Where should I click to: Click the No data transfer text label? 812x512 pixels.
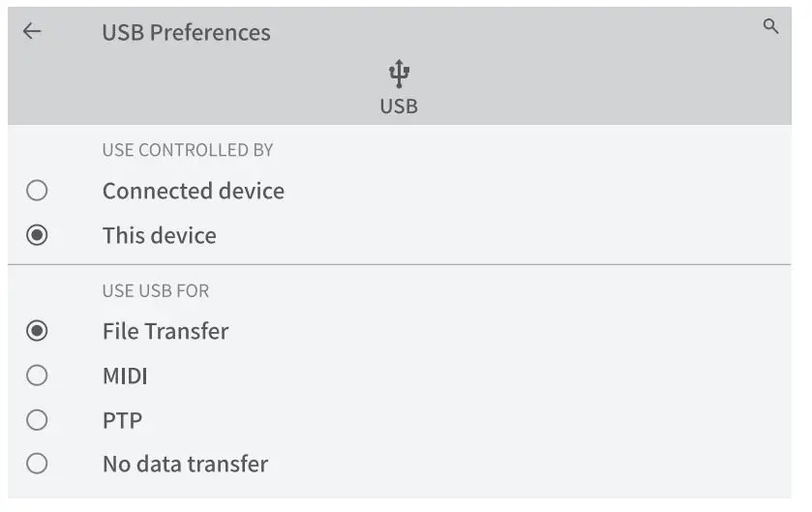(185, 464)
